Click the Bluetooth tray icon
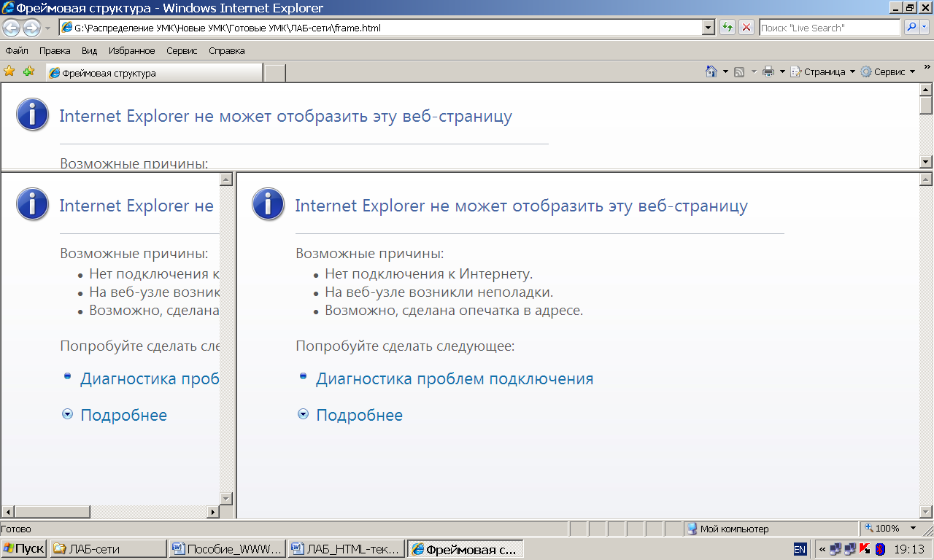The image size is (934, 560). click(x=880, y=549)
